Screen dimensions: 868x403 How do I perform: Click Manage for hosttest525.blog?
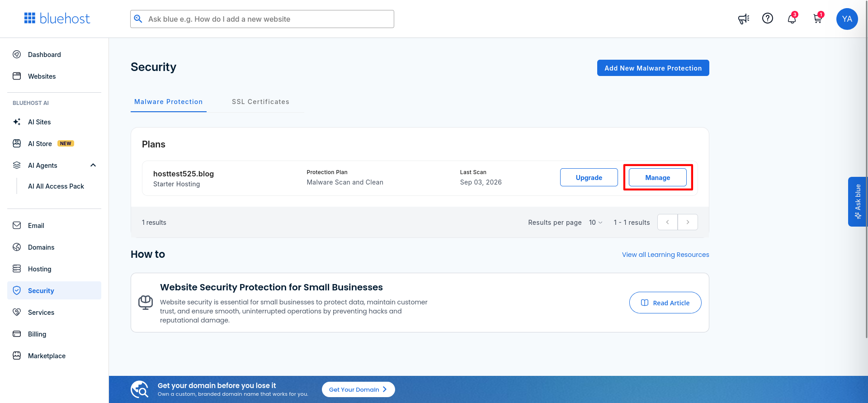657,177
